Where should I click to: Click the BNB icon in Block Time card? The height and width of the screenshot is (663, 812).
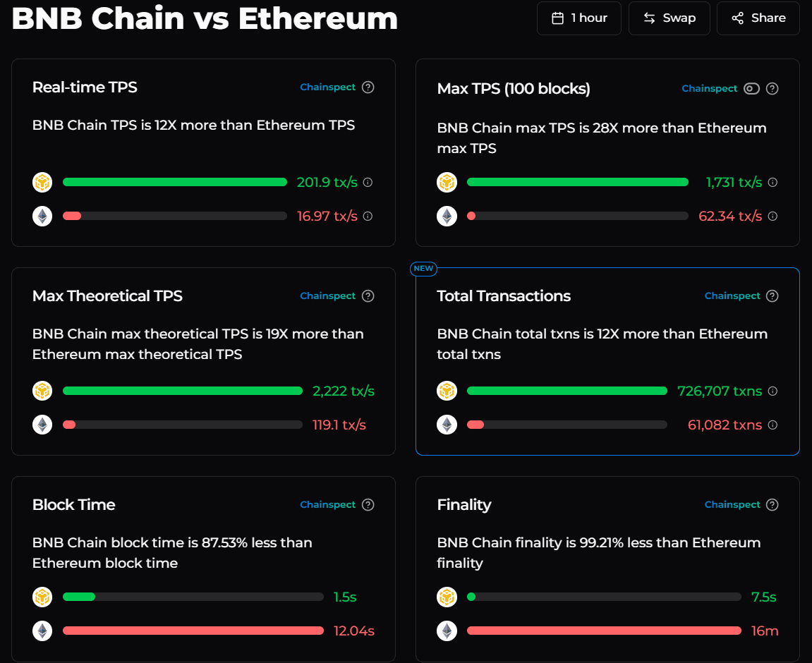42,597
